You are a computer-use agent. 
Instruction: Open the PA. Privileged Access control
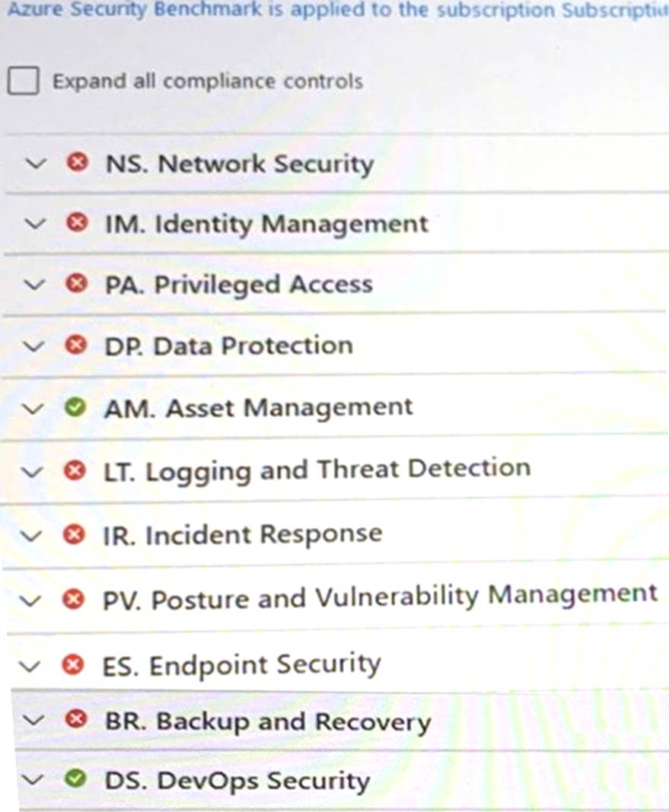pyautogui.click(x=238, y=285)
